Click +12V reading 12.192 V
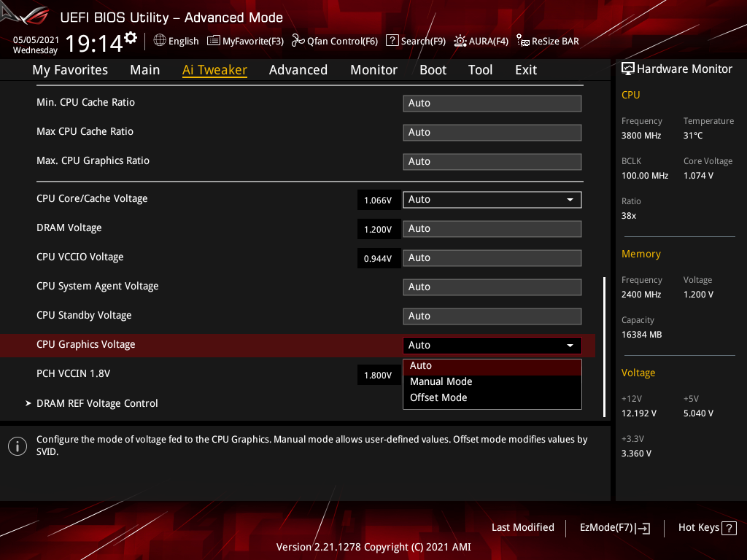747x560 pixels. (x=639, y=413)
